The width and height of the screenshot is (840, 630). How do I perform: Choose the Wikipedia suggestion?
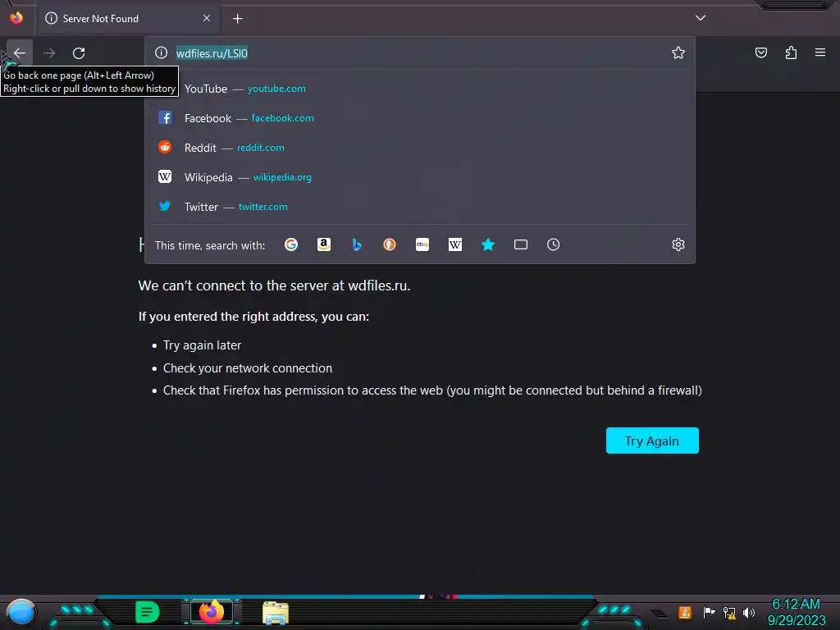tap(420, 177)
